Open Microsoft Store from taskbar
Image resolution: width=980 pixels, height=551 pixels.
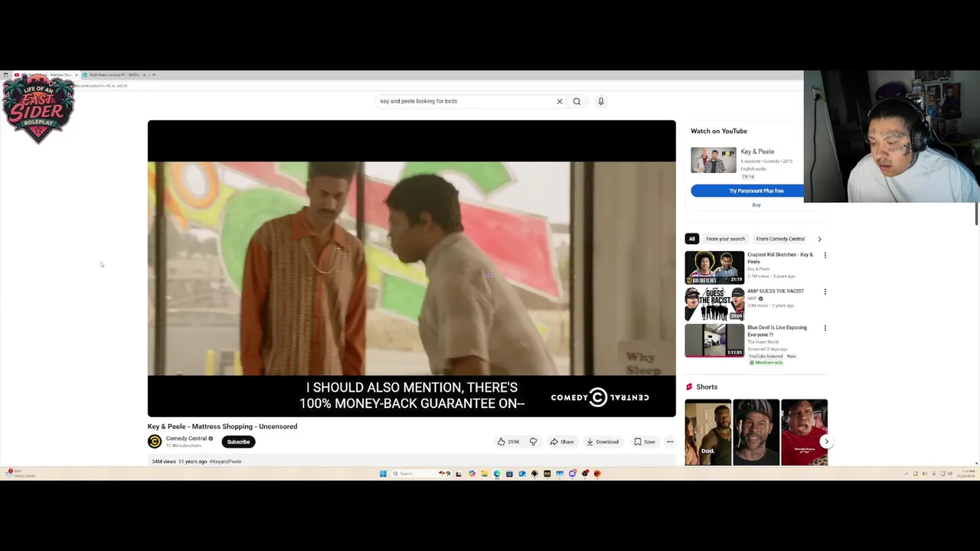click(x=509, y=474)
